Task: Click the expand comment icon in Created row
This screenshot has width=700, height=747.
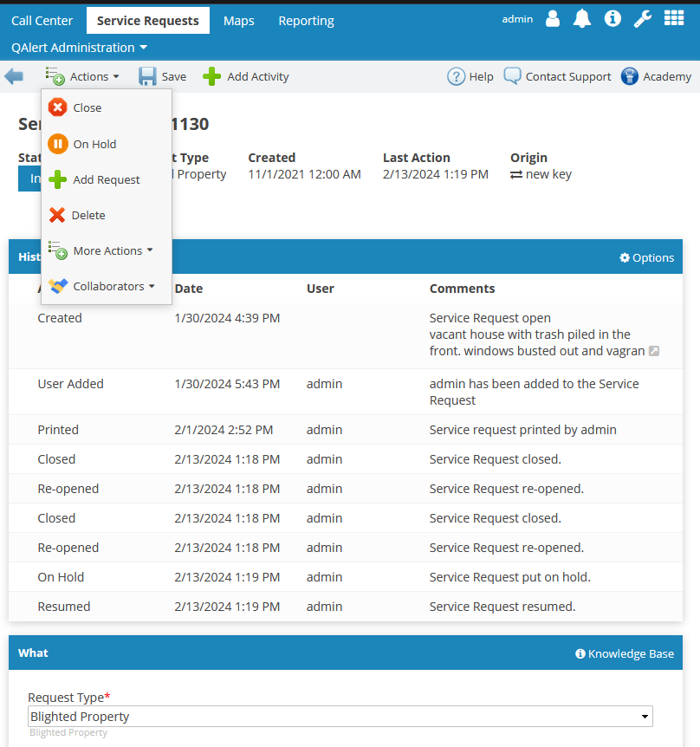Action: pos(654,351)
